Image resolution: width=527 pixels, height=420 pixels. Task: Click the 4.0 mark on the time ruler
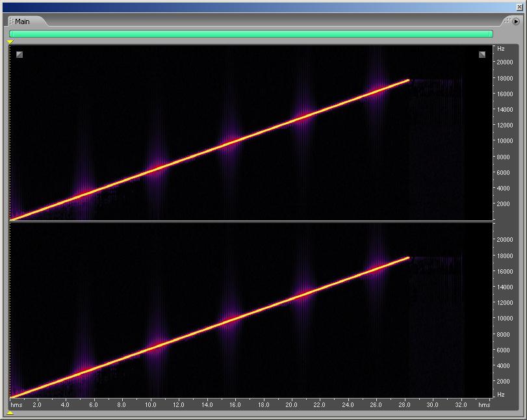[x=65, y=405]
